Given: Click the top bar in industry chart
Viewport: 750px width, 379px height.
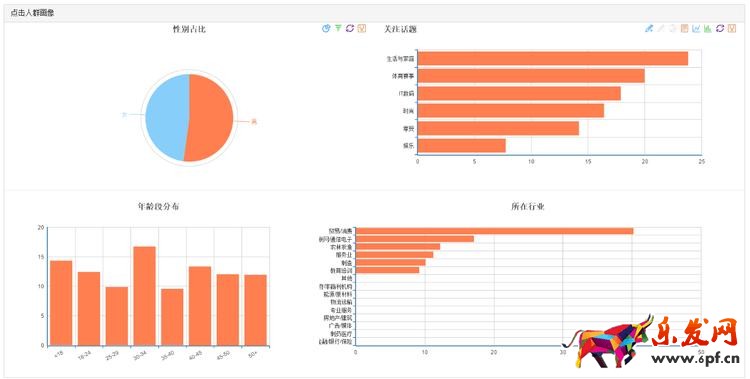Looking at the screenshot, I should click(495, 231).
